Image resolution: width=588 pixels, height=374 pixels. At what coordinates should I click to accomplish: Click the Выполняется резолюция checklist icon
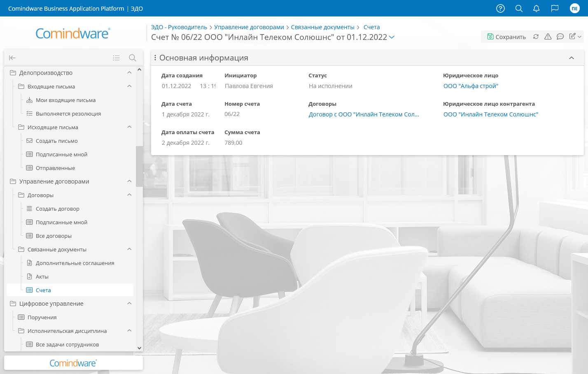pos(29,114)
